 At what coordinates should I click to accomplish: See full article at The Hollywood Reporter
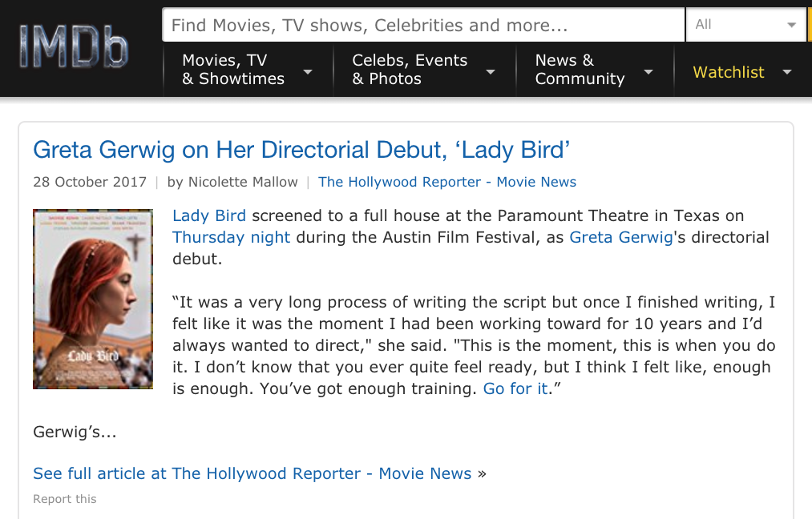coord(252,473)
